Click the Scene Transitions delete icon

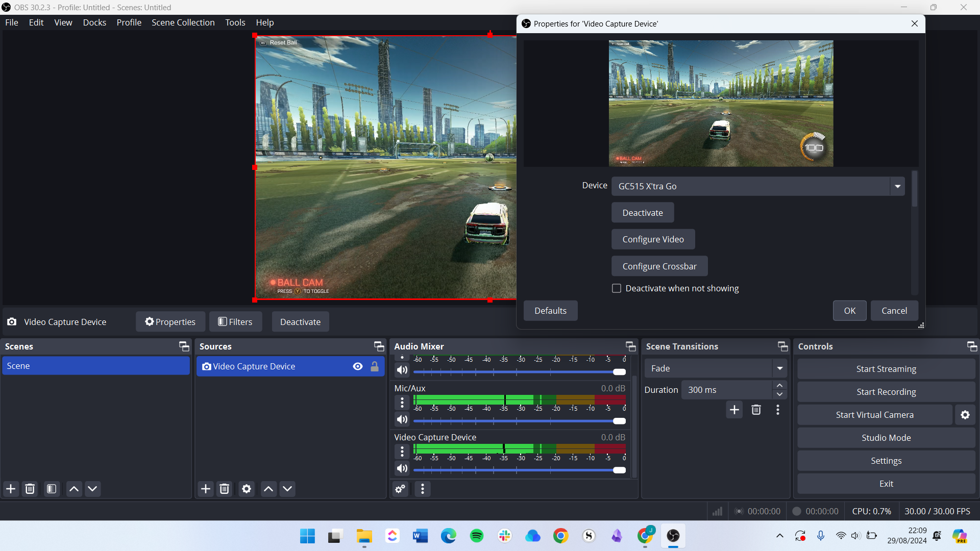[756, 410]
